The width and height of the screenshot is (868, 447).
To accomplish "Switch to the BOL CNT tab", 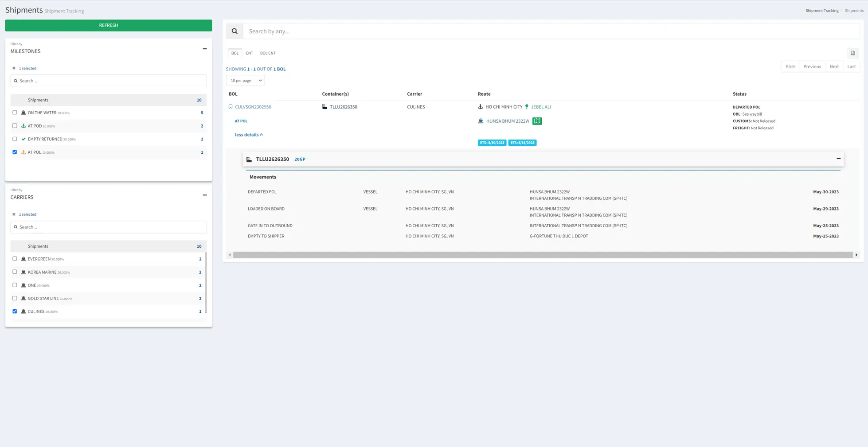I will tap(268, 53).
